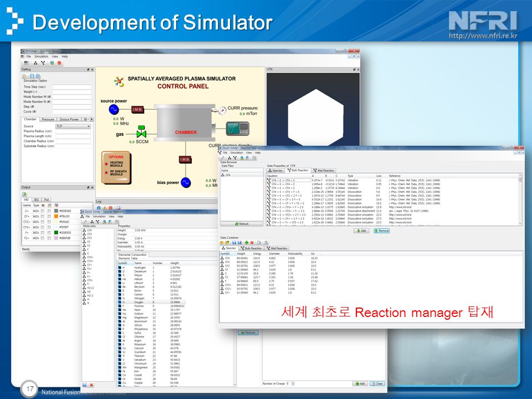The width and height of the screenshot is (532, 399).
Task: Click Add button in Species Manager
Action: click(x=360, y=383)
